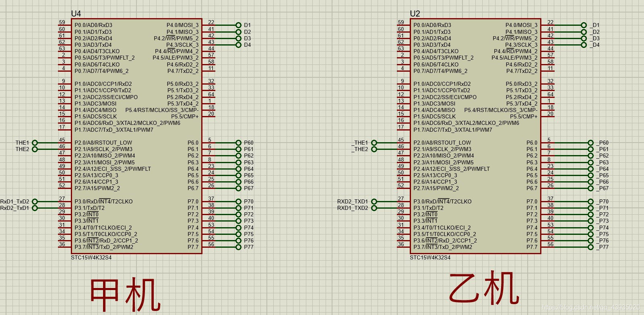This screenshot has width=644, height=315.
Task: Click pin P3.0/RxD/INT4/T2CLKO on chip U4
Action: (104, 201)
